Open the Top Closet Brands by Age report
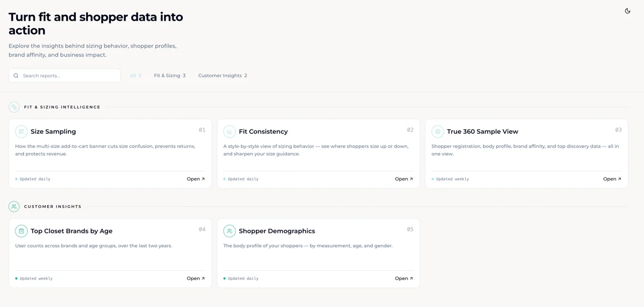 [196, 278]
